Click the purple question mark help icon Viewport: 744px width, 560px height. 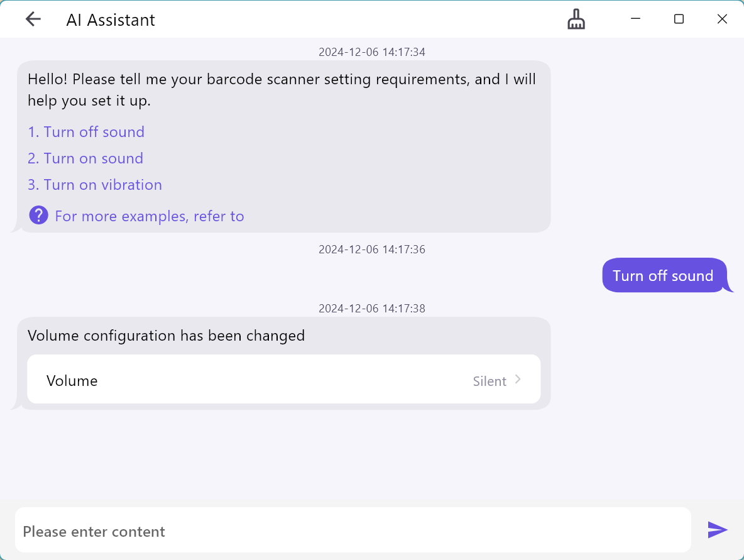38,216
